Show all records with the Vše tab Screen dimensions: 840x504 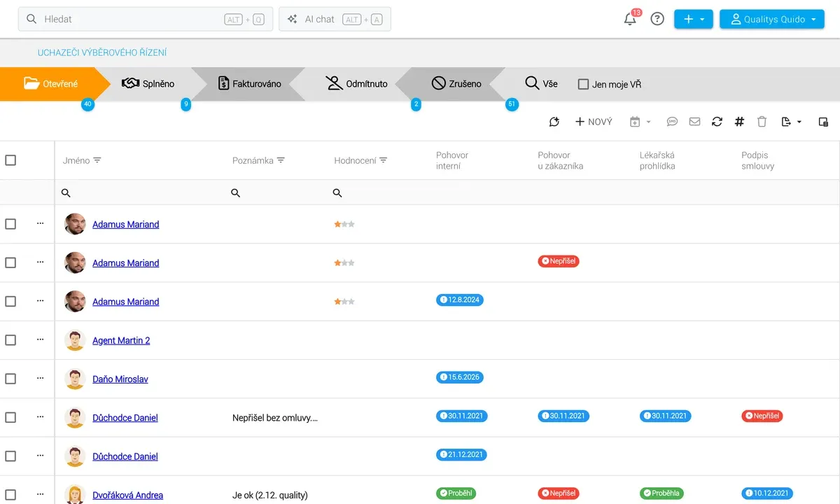[542, 84]
